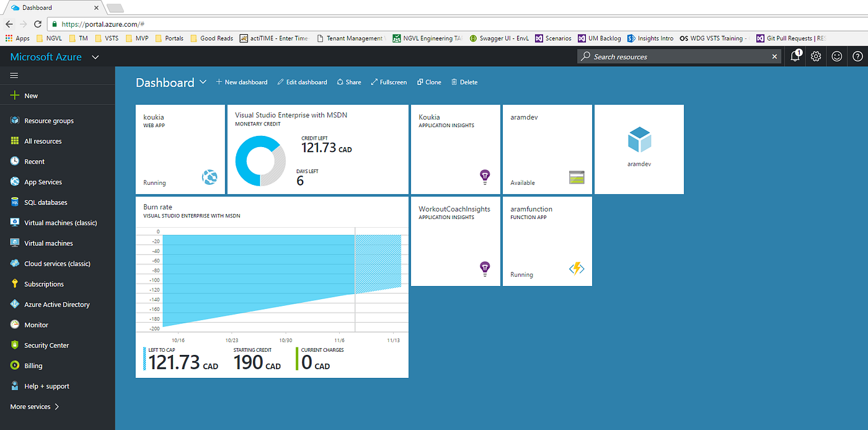The width and height of the screenshot is (868, 430).
Task: Click the Function App lightning icon on aramfunction tile
Action: point(576,269)
